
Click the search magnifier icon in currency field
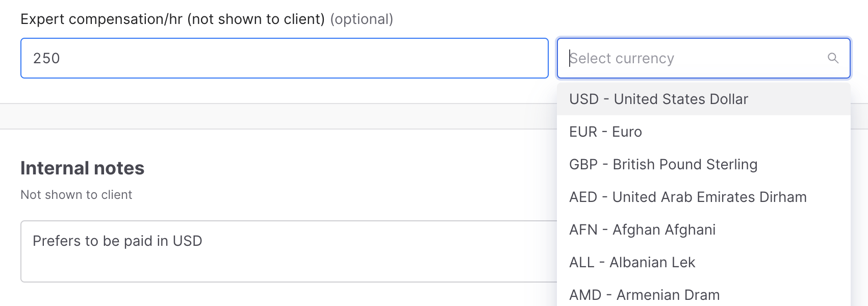click(x=833, y=58)
